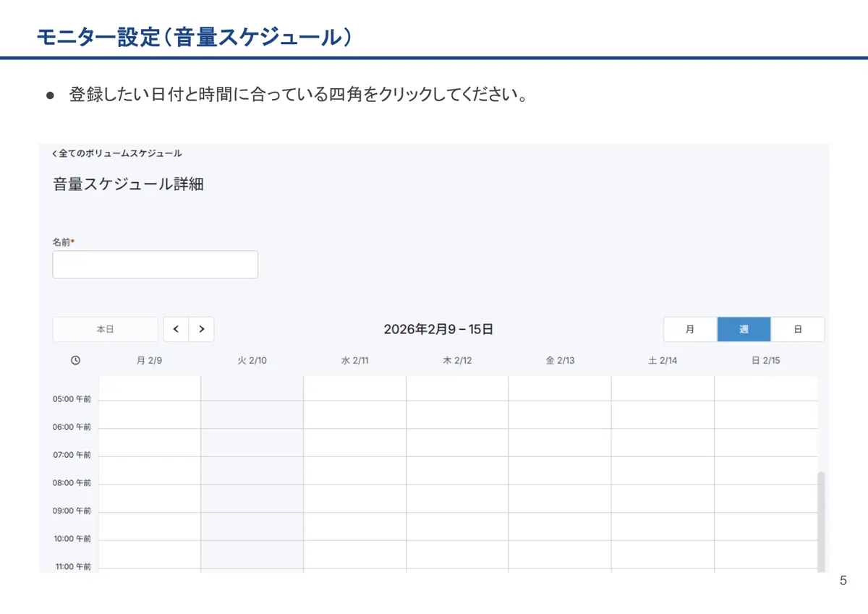Viewport: 868px width, 614px height.
Task: Switch calendar to 月 view
Action: 690,329
